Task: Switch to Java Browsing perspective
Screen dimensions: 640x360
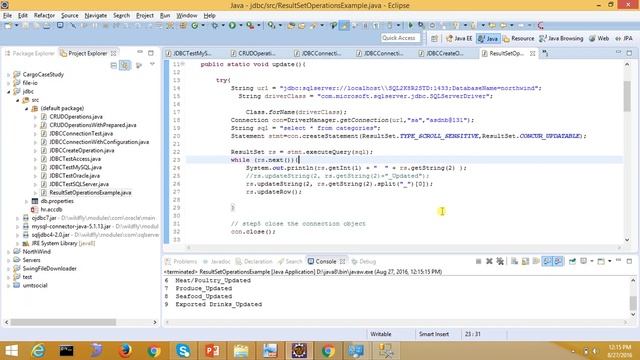Action: (561, 38)
